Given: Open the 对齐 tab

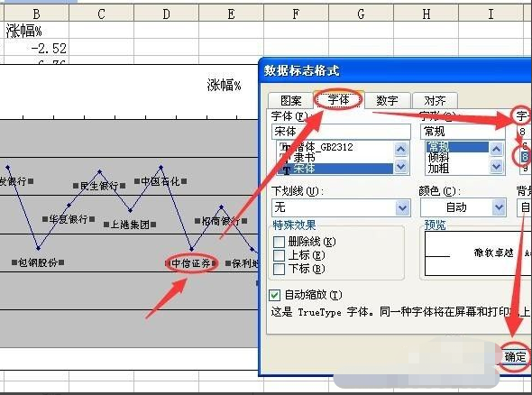Looking at the screenshot, I should tap(435, 100).
